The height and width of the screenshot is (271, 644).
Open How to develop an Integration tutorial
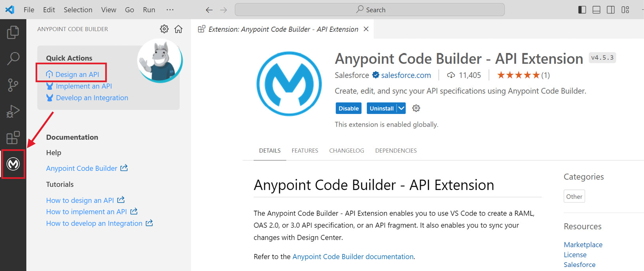click(x=94, y=224)
